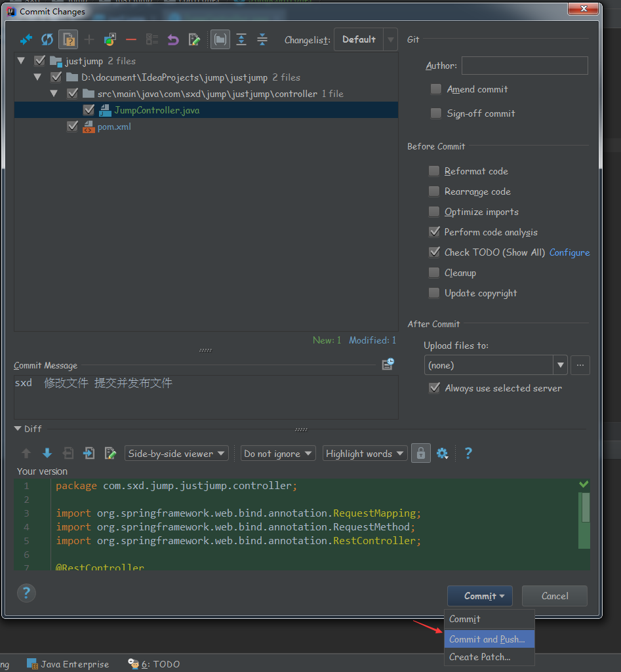Screen dimensions: 621x672
Task: Enable Amend commit checkbox
Action: (x=436, y=89)
